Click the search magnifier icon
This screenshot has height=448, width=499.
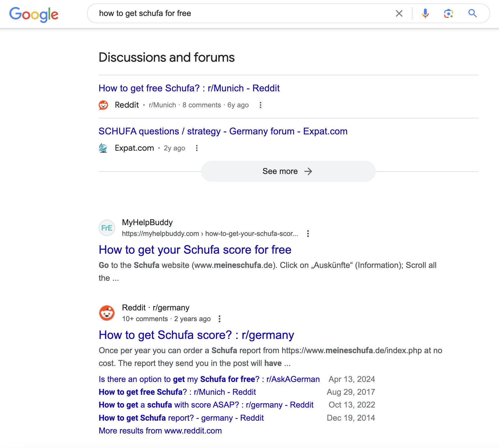[472, 13]
